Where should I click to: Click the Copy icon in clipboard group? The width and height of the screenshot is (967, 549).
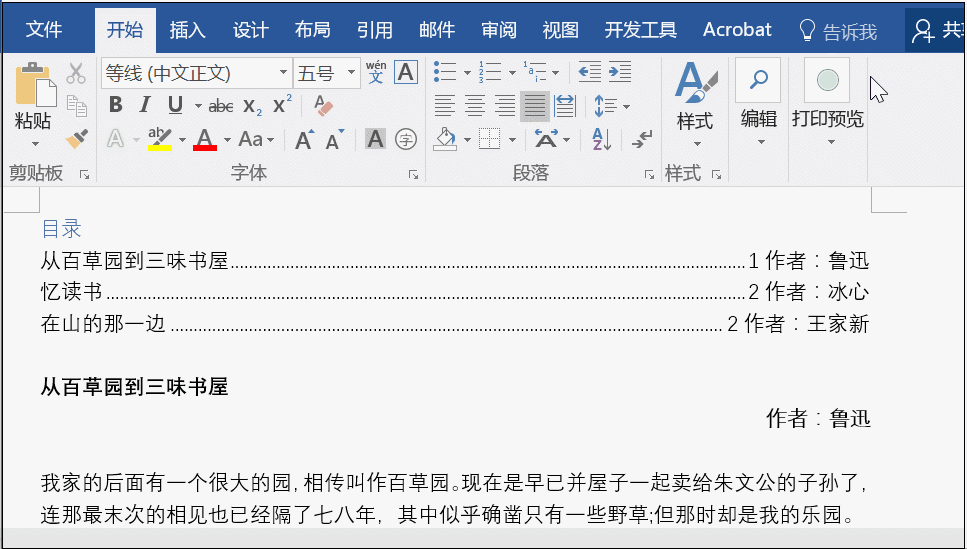click(x=76, y=106)
